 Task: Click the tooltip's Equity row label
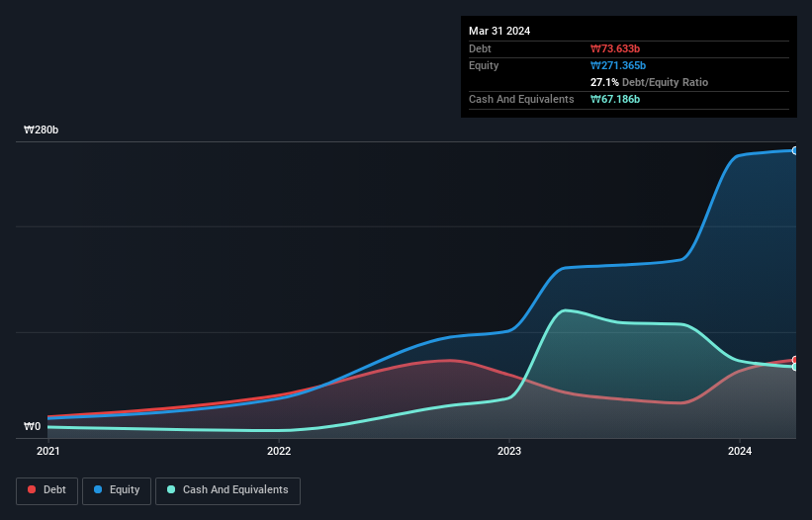click(484, 65)
